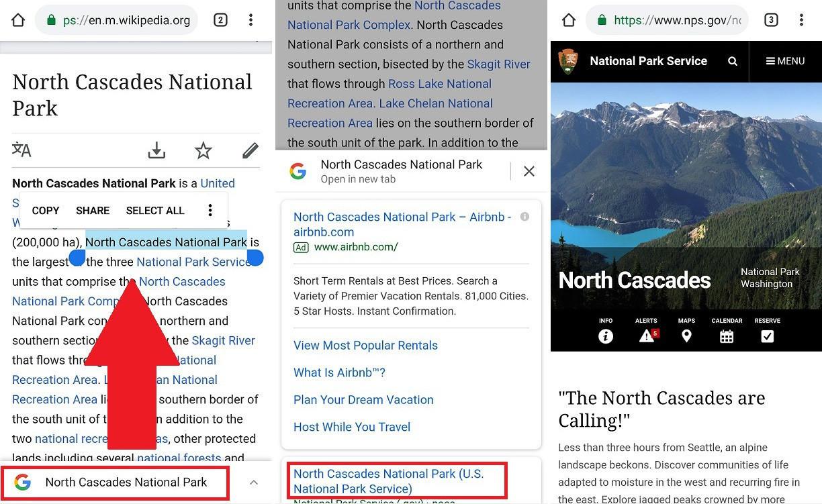The height and width of the screenshot is (504, 822).
Task: Open INFO icon for North Cascades
Action: (x=606, y=331)
